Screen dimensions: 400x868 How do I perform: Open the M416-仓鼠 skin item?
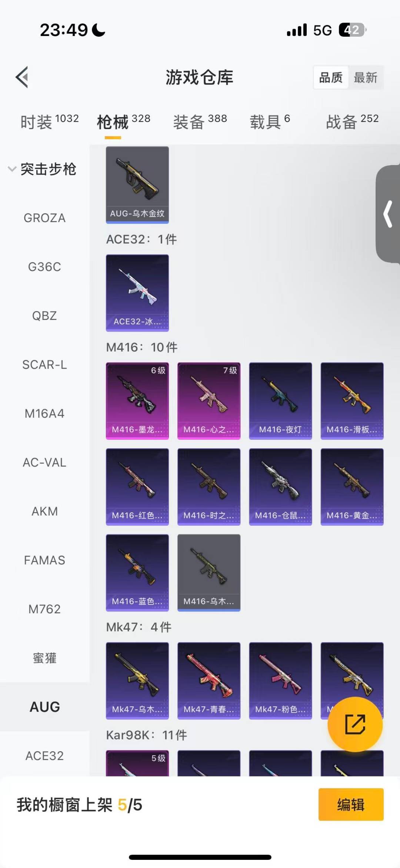[x=280, y=487]
